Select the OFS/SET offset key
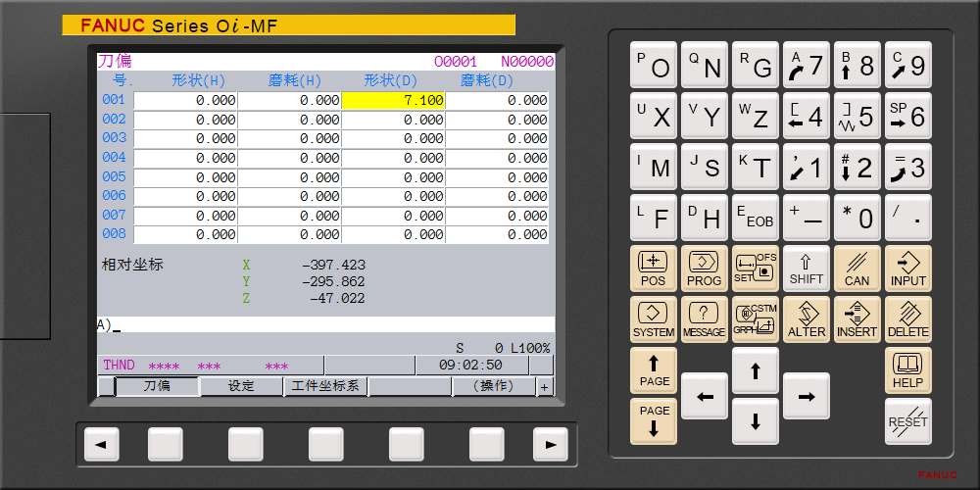980x490 pixels. 755,269
